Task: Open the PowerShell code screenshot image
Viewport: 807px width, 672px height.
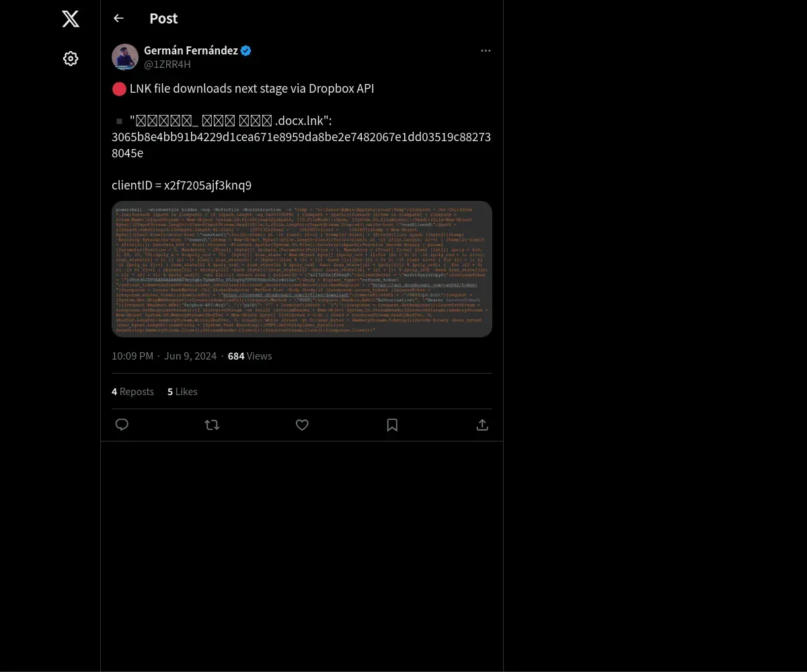Action: click(302, 269)
